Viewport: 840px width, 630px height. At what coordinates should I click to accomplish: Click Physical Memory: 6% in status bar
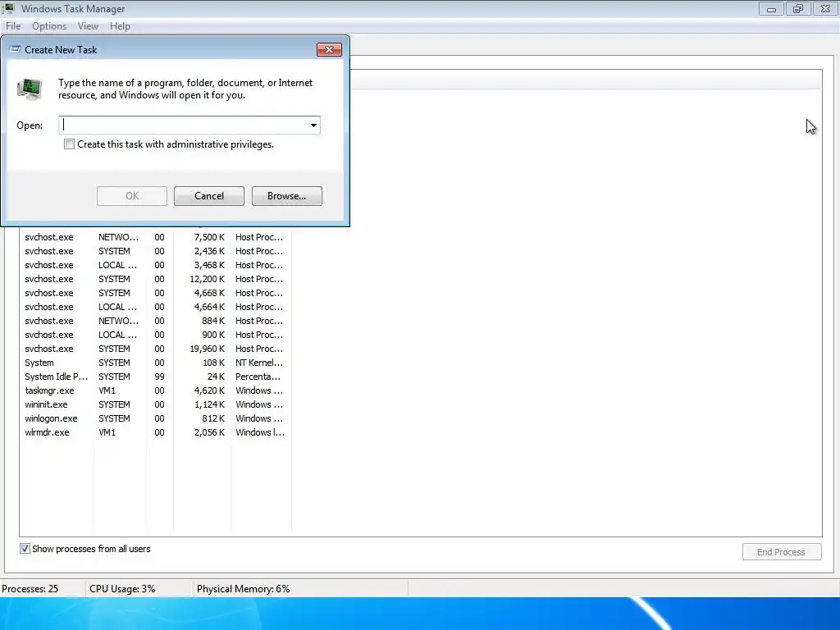tap(243, 589)
